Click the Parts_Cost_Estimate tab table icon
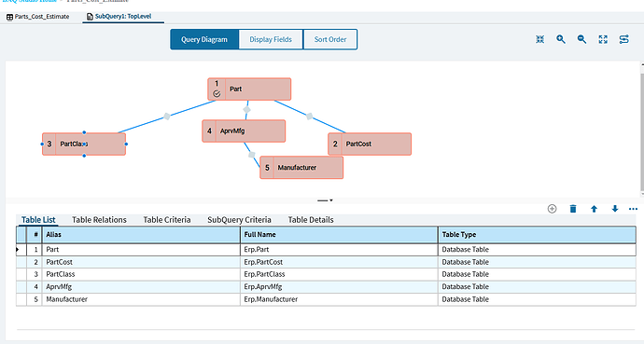The width and height of the screenshot is (644, 344). pyautogui.click(x=10, y=17)
